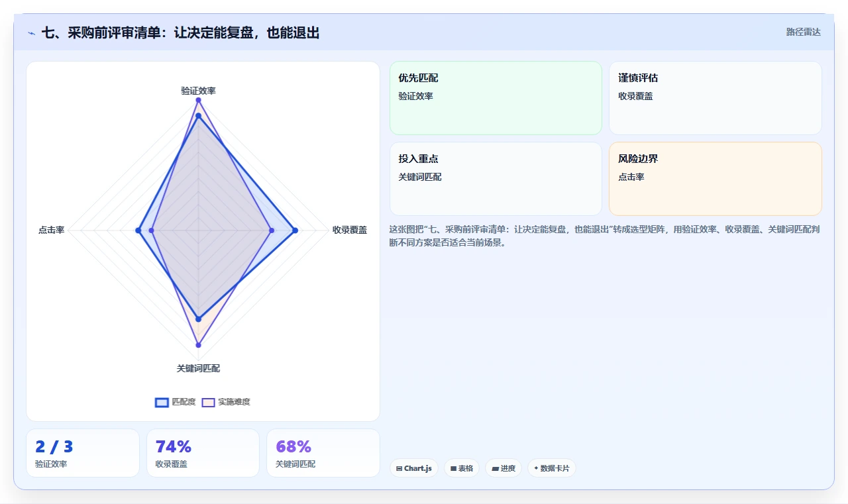Click the 收录覆盖 radar axis label
848x504 pixels.
pos(350,230)
